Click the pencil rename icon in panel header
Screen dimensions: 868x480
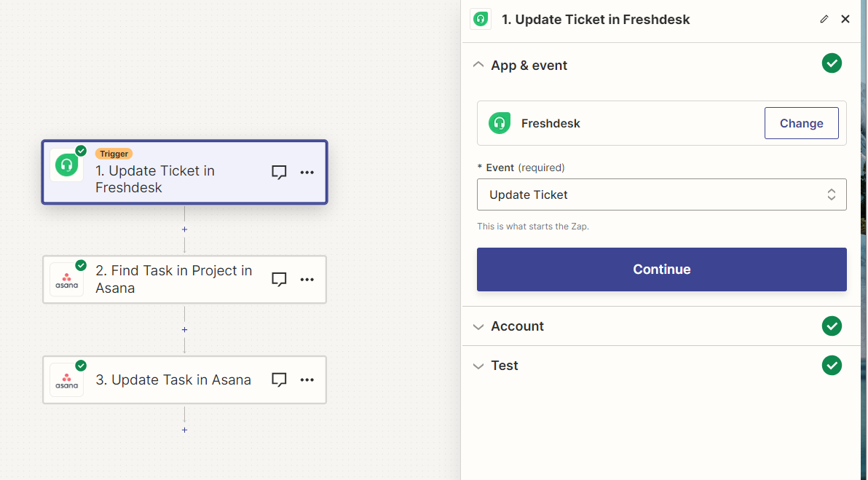(824, 20)
